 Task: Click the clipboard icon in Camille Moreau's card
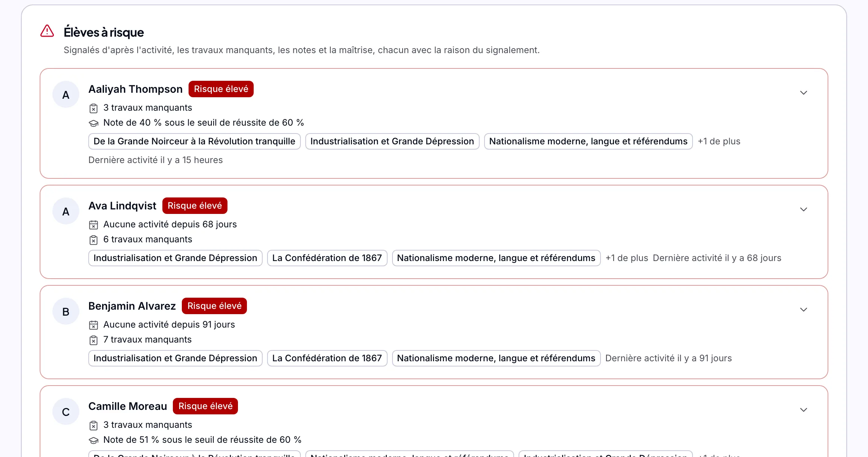click(x=94, y=425)
